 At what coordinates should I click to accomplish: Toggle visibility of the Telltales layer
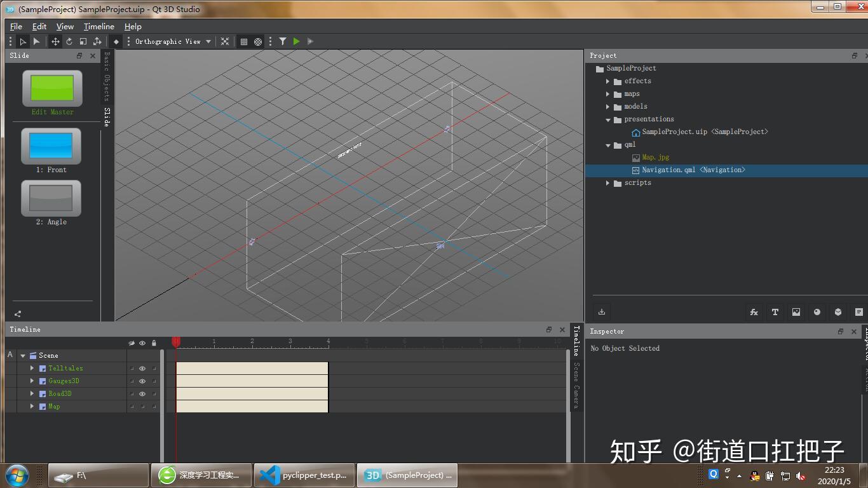(x=142, y=368)
